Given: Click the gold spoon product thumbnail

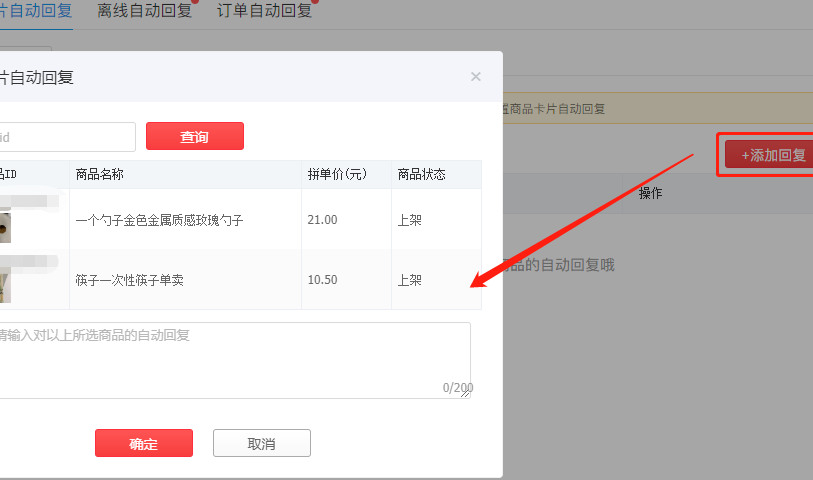Looking at the screenshot, I should [5, 225].
